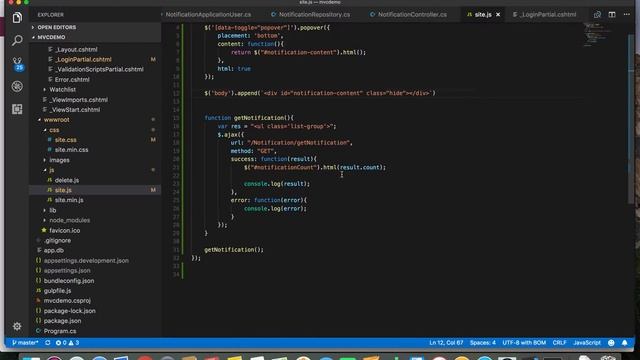Open _LoginPartial.cshtml in the explorer tree
640x360 pixels.
click(83, 59)
